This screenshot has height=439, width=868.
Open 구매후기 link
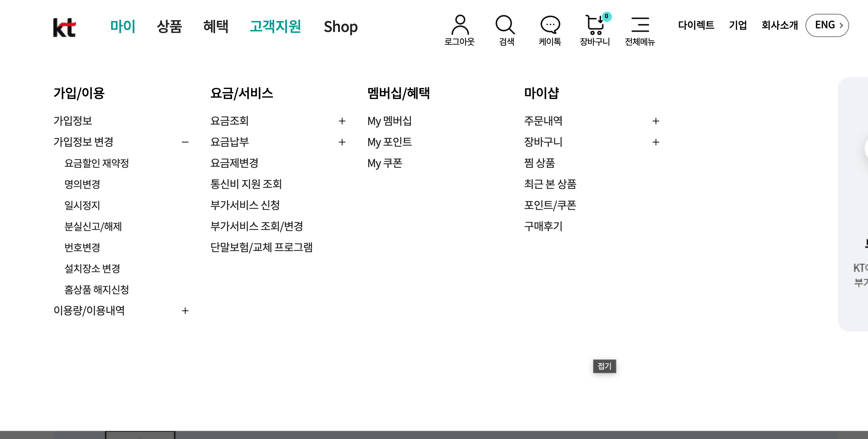tap(543, 226)
